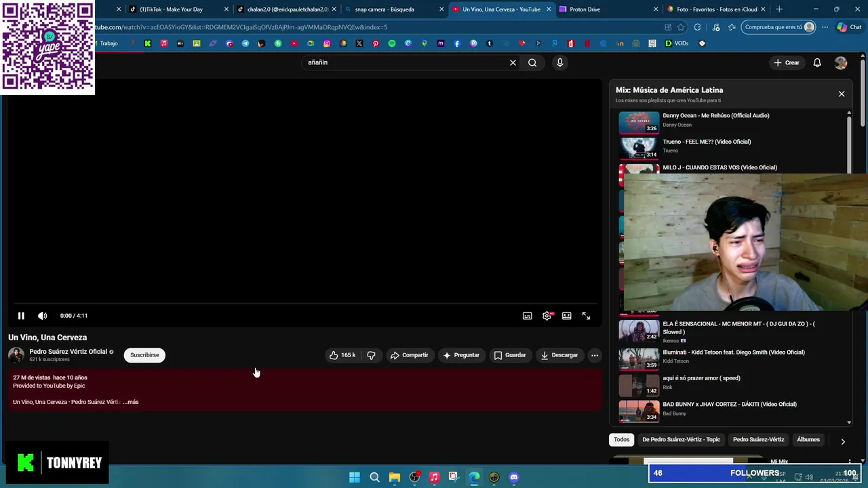The width and height of the screenshot is (868, 488).
Task: Switch to the chalan2.0 TikTok tab
Action: (x=287, y=9)
